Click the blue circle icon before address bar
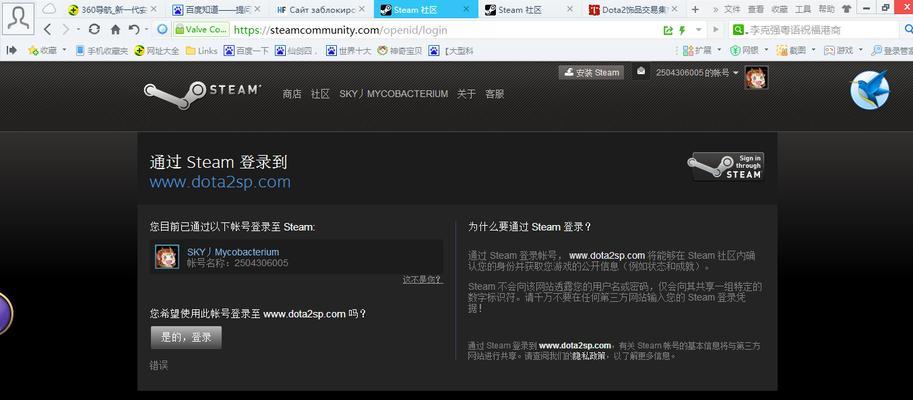 162,30
